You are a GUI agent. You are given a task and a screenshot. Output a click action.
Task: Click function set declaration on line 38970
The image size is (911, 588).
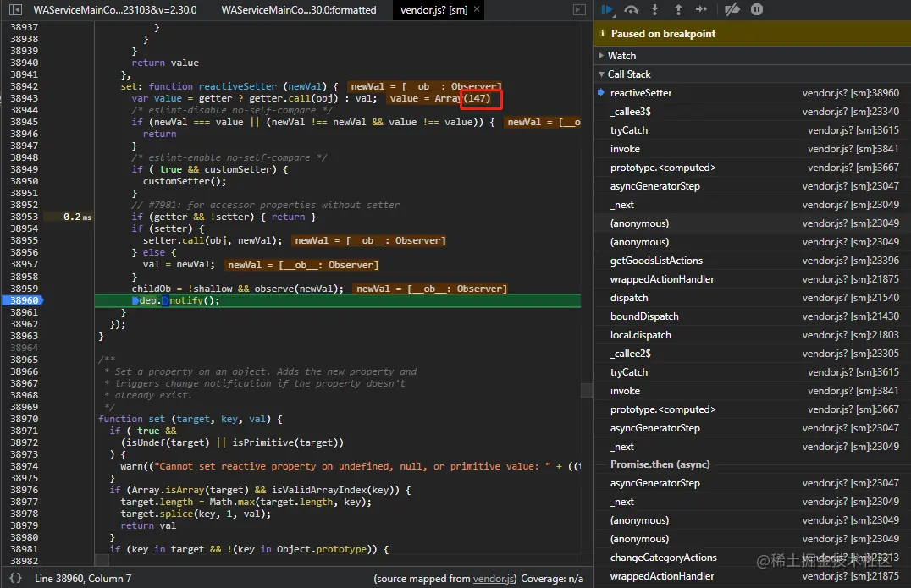(190, 419)
